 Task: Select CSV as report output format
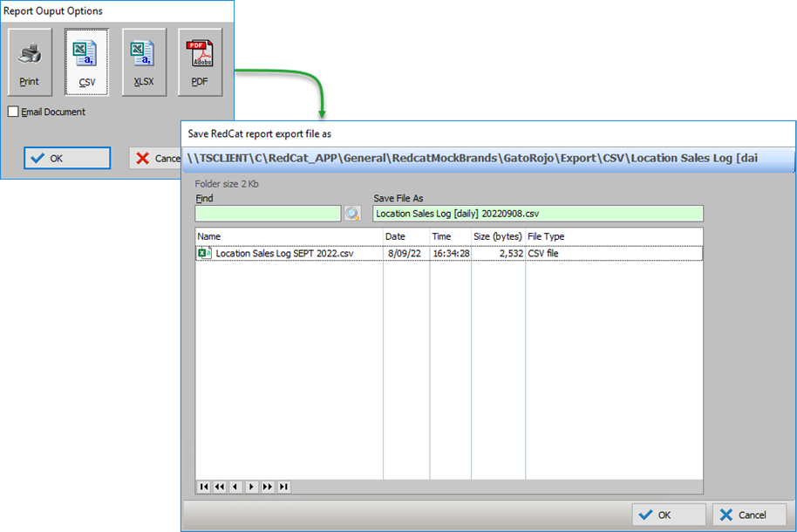[x=86, y=62]
